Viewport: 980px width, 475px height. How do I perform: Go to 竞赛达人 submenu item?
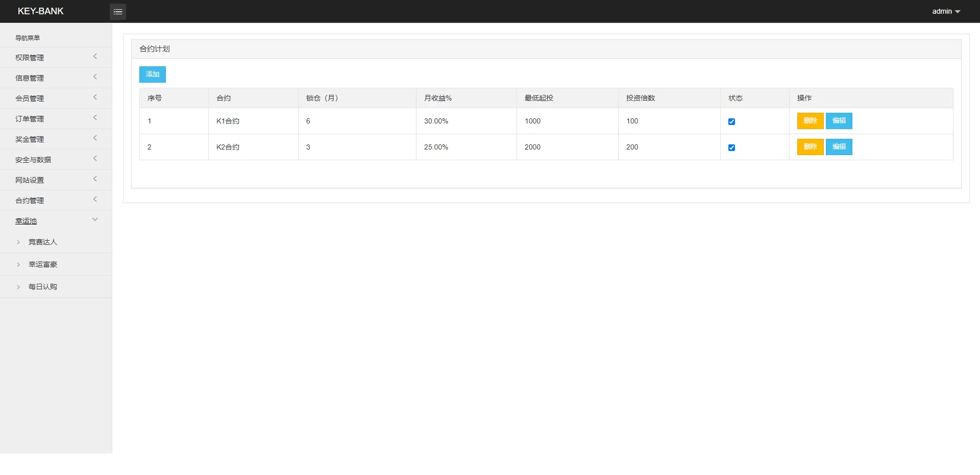tap(43, 242)
